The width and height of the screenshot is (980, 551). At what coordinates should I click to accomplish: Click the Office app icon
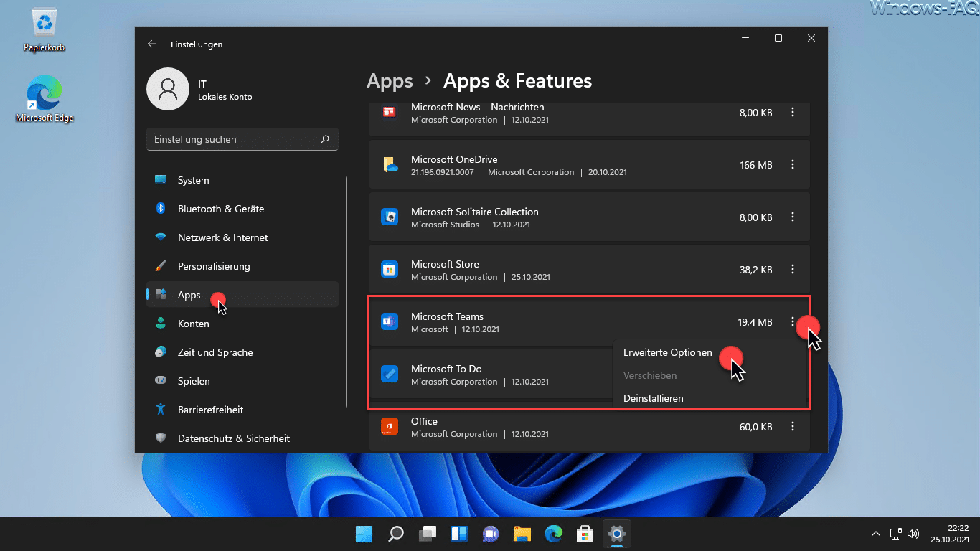point(389,427)
